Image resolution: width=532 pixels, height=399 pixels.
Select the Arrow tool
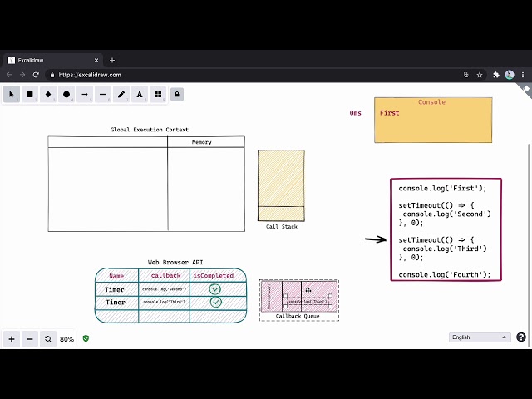click(x=85, y=95)
